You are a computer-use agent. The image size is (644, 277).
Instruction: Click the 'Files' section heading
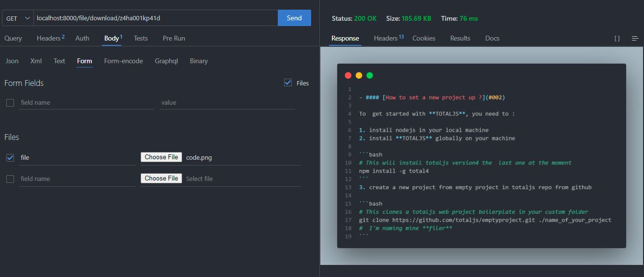[12, 137]
